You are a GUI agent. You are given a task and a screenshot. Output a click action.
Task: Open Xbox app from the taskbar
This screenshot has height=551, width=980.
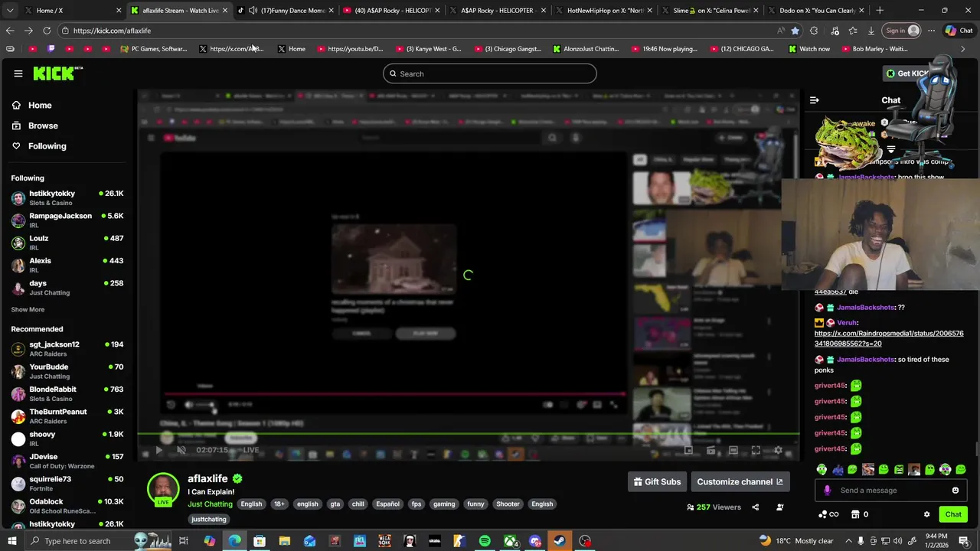click(510, 541)
